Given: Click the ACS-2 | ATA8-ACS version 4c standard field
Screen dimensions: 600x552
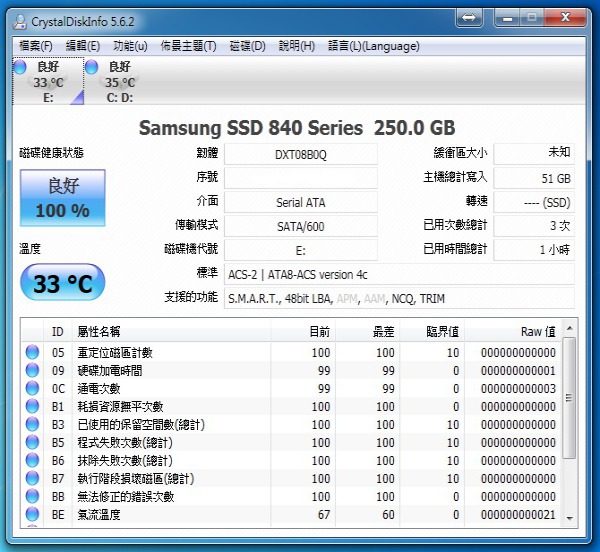Looking at the screenshot, I should click(x=399, y=274).
